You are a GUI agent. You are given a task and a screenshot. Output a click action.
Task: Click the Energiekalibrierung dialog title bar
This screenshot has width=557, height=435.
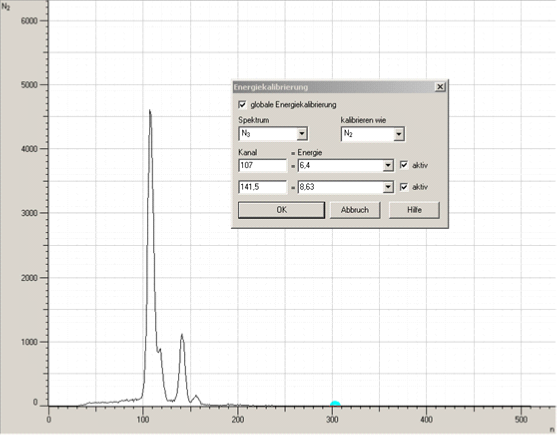pos(333,87)
